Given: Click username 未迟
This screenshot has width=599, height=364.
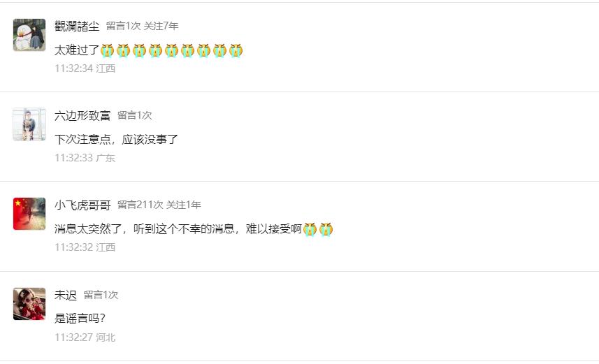Looking at the screenshot, I should (66, 295).
